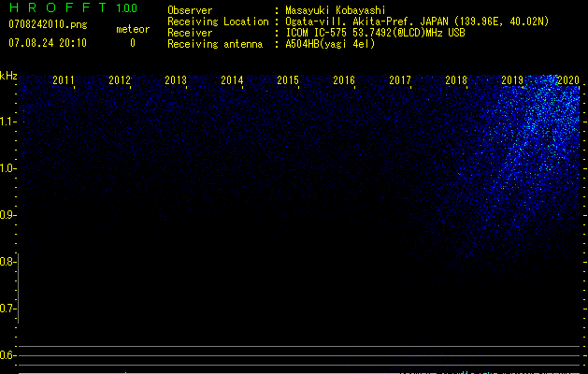Click the 2020 time axis marker
This screenshot has height=374, width=588.
tap(568, 80)
